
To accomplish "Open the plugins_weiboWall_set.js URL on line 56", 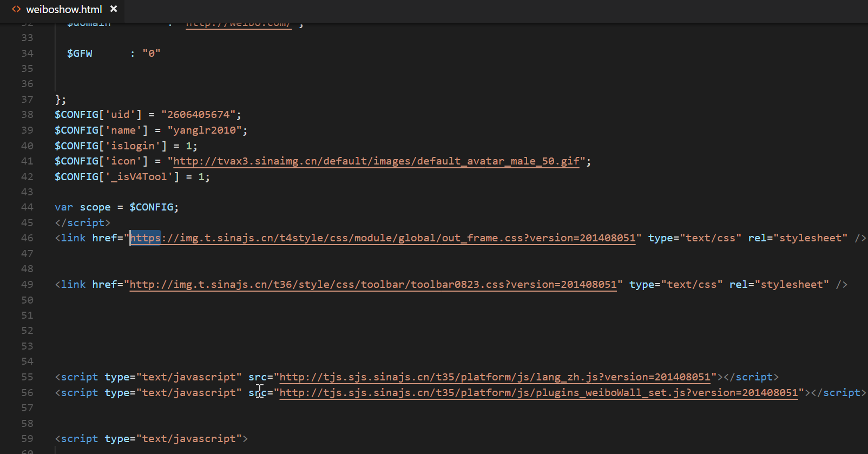I will pyautogui.click(x=538, y=393).
